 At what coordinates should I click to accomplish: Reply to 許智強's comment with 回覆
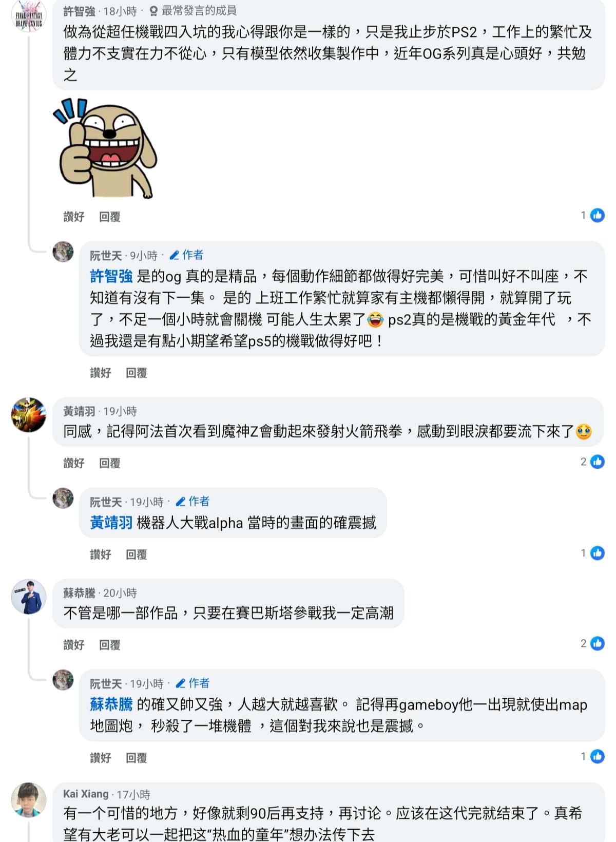[109, 217]
